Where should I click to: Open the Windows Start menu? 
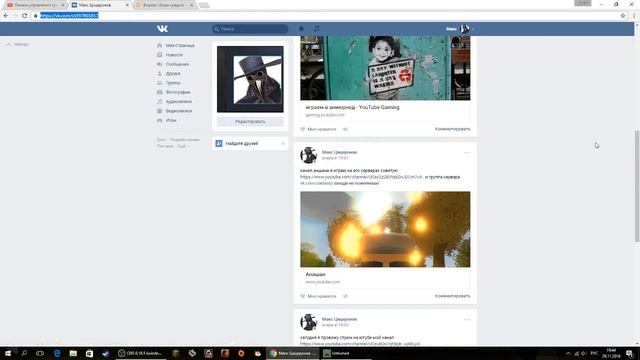(8, 353)
